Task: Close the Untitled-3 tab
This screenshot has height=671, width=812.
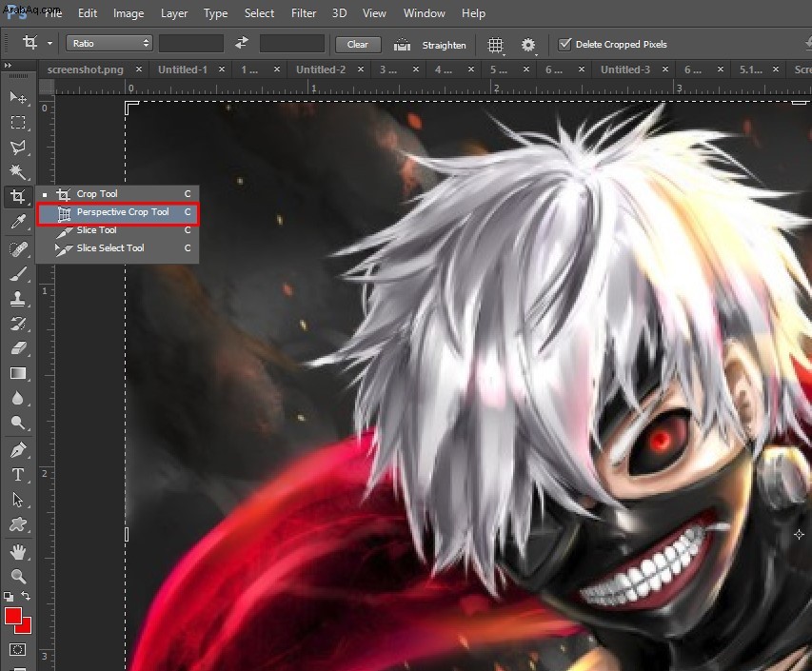Action: point(665,69)
